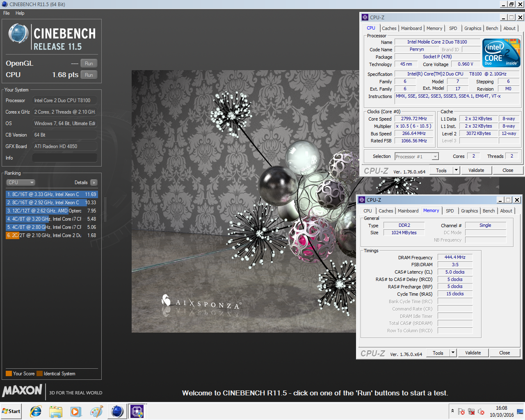The width and height of the screenshot is (525, 420).
Task: Switch to SPD tab in upper CPU-Z
Action: (453, 28)
